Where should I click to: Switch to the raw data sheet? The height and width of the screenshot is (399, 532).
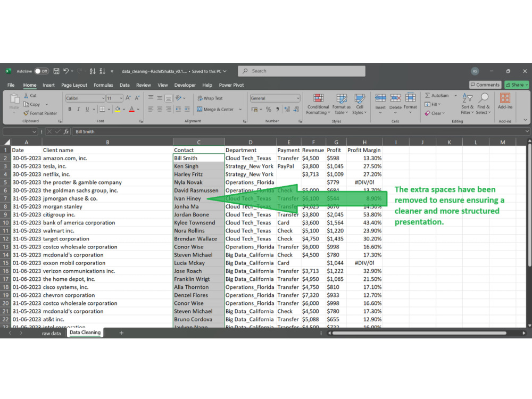coord(51,333)
